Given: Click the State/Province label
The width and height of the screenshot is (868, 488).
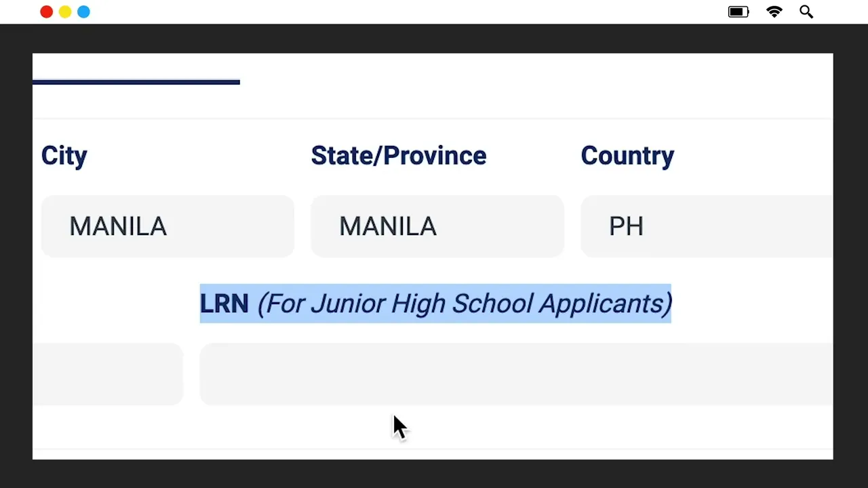Looking at the screenshot, I should (399, 156).
